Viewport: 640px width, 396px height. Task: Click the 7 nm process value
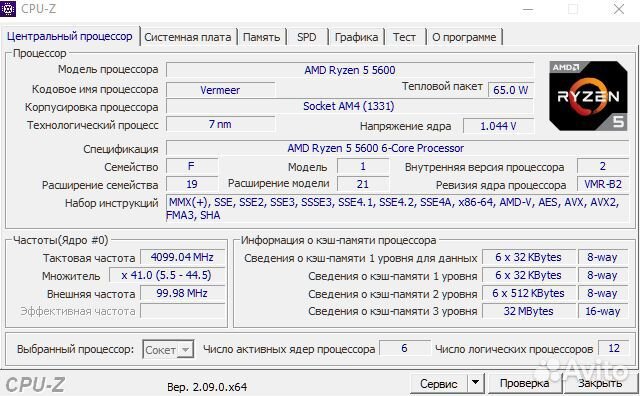coord(220,124)
